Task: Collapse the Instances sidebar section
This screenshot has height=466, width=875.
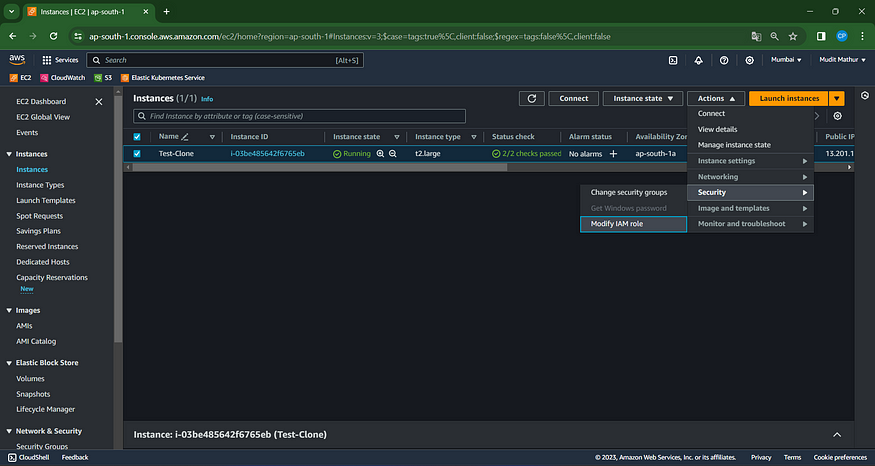Action: pyautogui.click(x=9, y=154)
